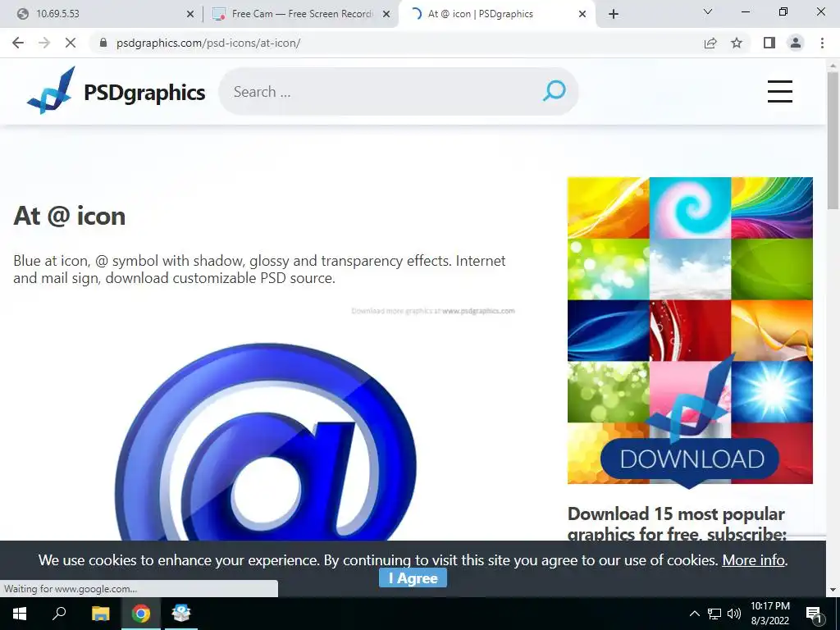Accept cookies with I Agree
The image size is (840, 630).
point(413,578)
